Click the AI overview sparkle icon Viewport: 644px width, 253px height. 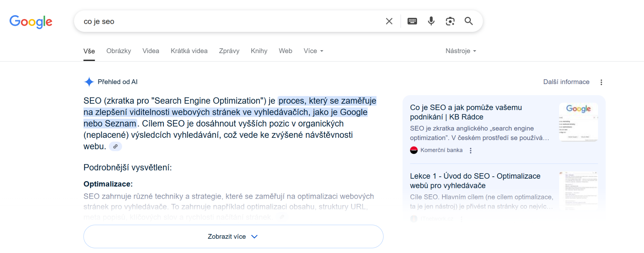(89, 82)
